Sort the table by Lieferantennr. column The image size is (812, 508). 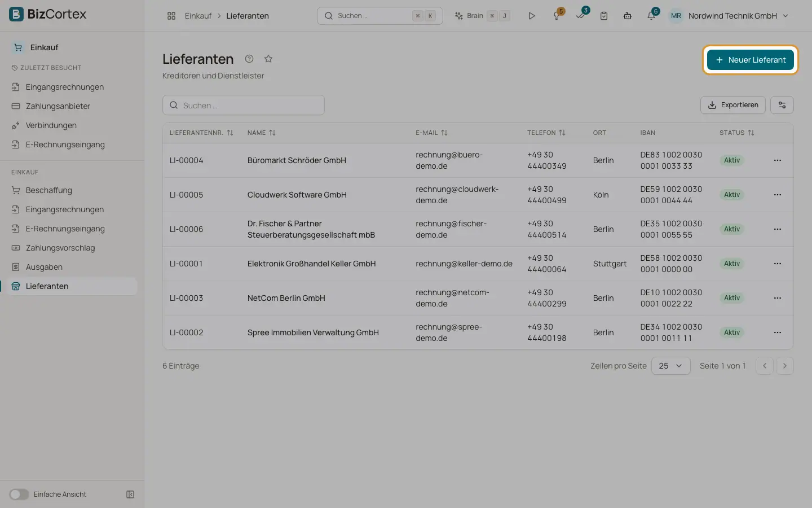pyautogui.click(x=201, y=133)
